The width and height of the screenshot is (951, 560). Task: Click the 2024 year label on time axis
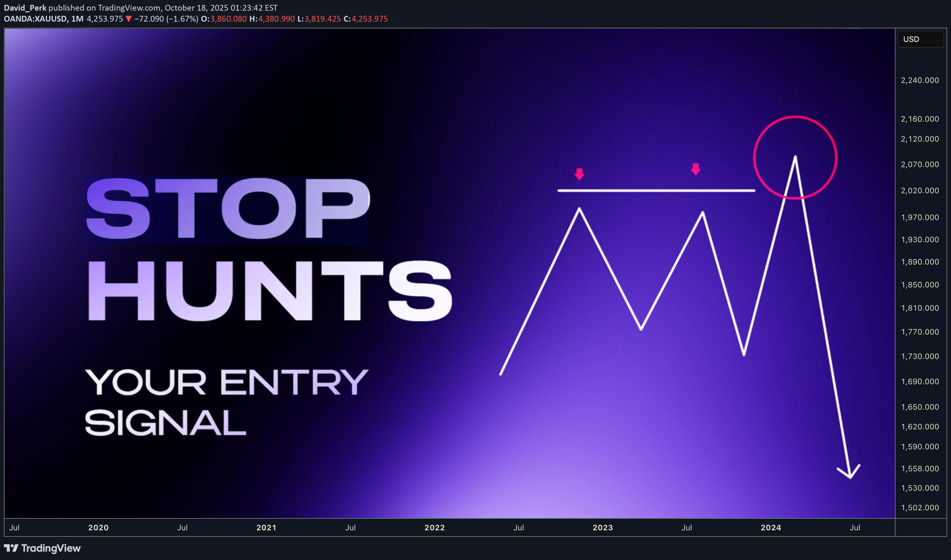pos(771,527)
